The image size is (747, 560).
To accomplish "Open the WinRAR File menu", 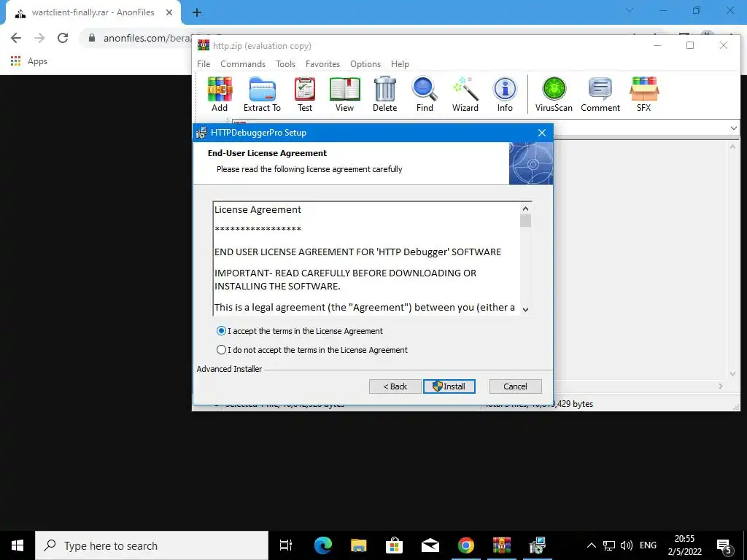I will (204, 64).
